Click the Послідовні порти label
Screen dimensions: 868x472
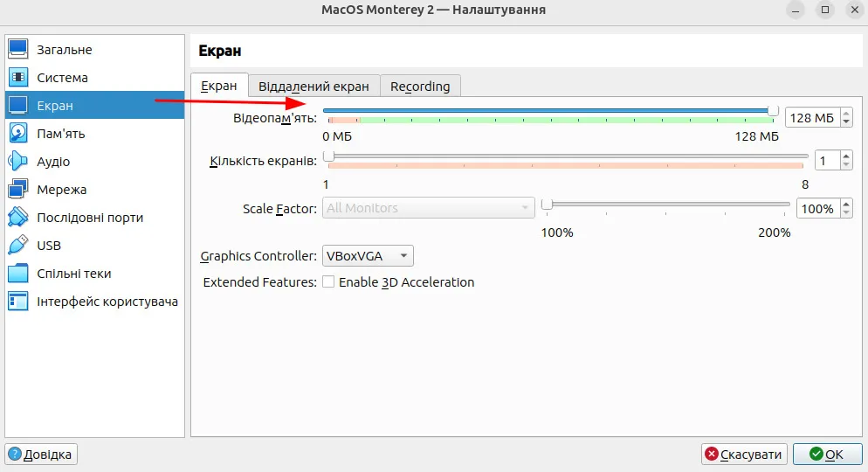[90, 218]
